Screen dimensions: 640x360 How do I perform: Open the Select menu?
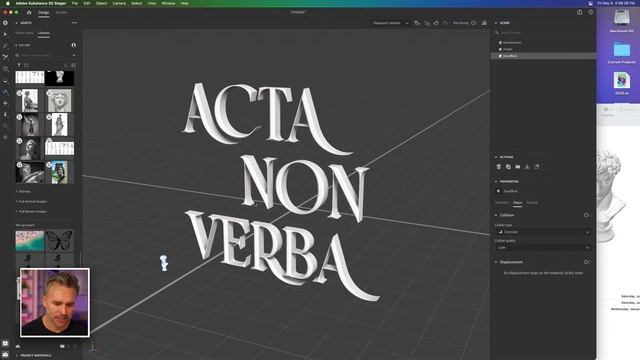click(137, 3)
